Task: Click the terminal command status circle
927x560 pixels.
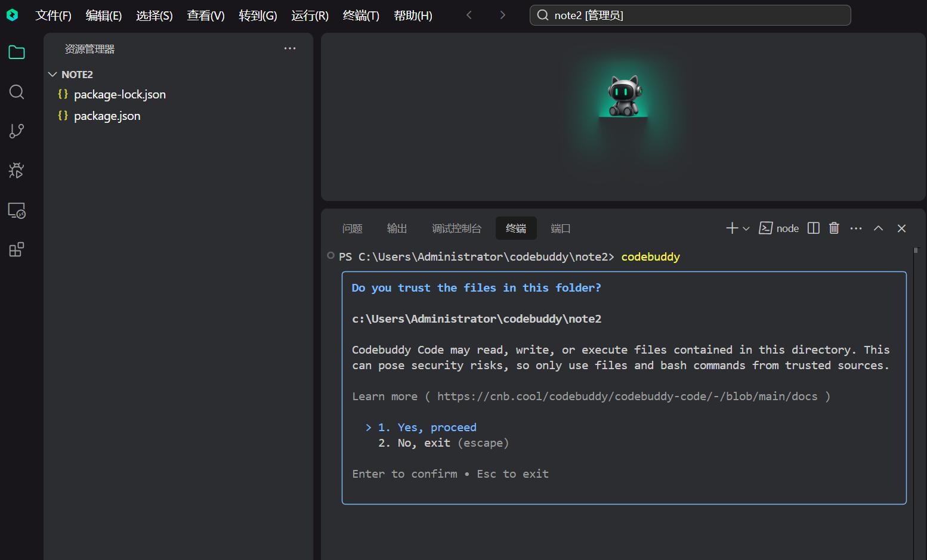Action: point(330,256)
